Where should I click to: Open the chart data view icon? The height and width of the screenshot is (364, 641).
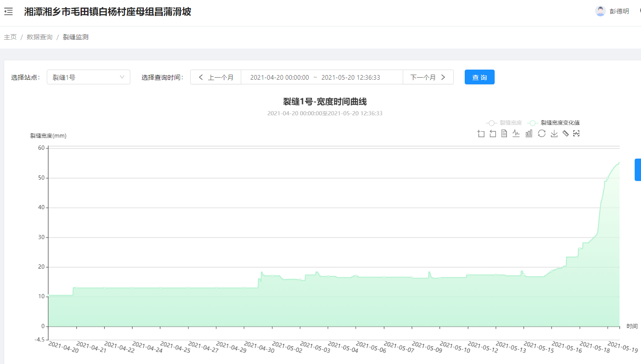pos(504,134)
